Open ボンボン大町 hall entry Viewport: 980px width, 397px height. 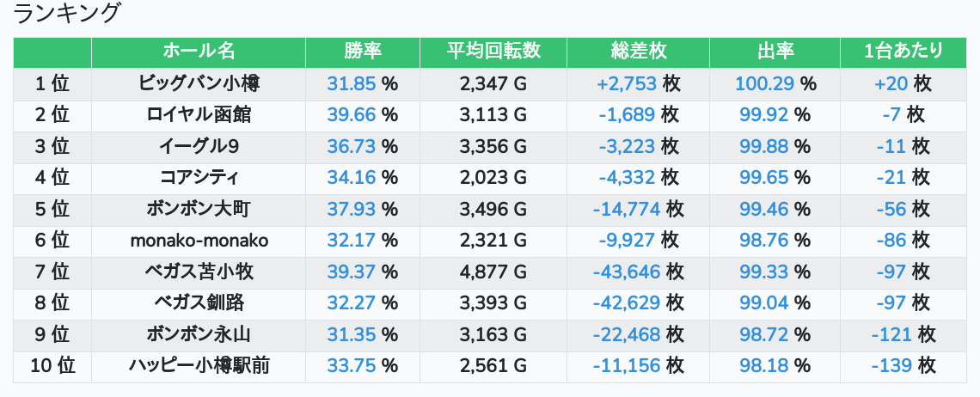pyautogui.click(x=199, y=210)
